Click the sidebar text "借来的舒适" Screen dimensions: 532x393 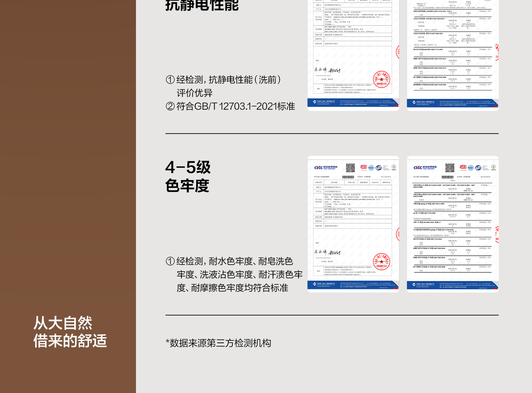tap(70, 341)
